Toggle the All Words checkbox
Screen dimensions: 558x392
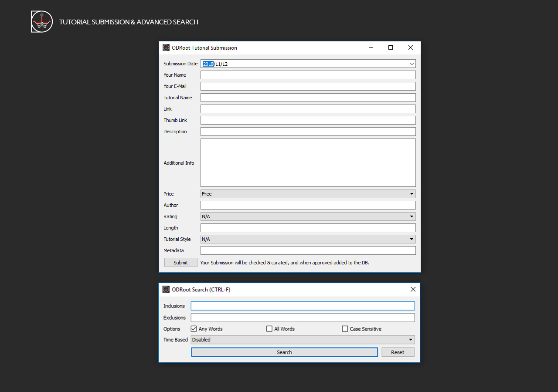pyautogui.click(x=269, y=329)
